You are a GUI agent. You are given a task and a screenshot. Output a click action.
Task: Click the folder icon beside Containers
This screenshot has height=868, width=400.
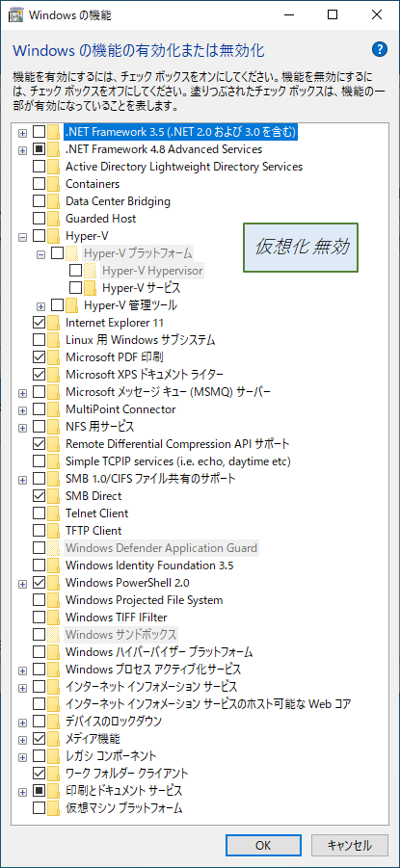pyautogui.click(x=53, y=184)
